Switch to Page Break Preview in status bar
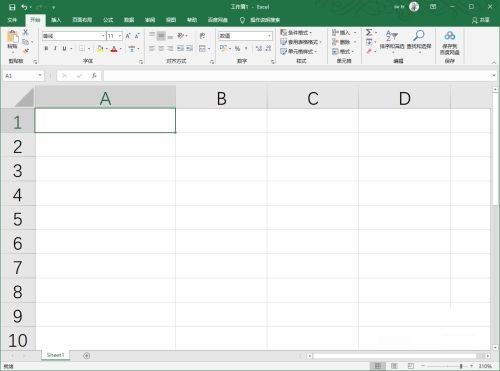The width and height of the screenshot is (500, 371). coord(411,366)
